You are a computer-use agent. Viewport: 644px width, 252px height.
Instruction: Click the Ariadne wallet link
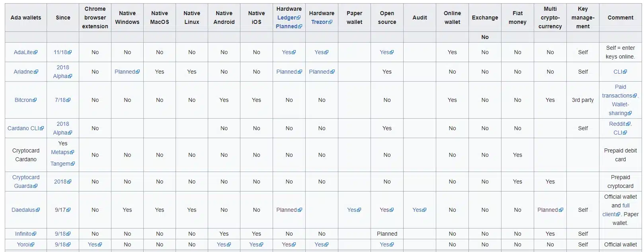point(26,72)
